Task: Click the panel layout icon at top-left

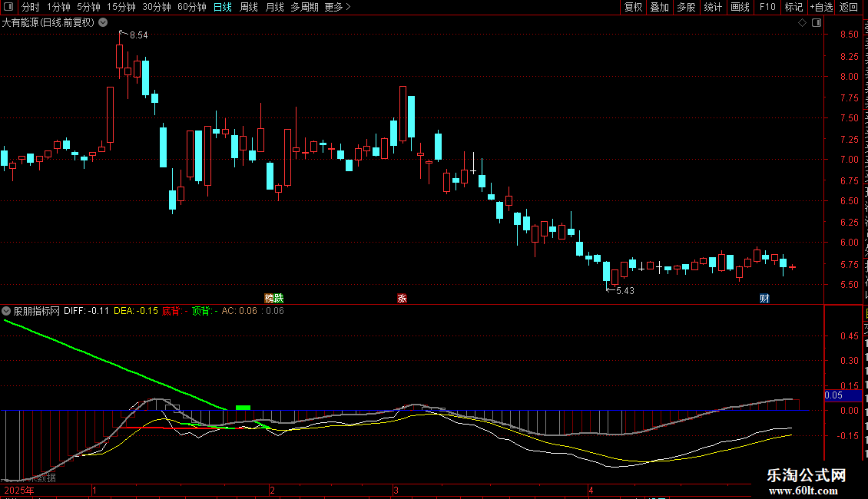Action: (8, 7)
